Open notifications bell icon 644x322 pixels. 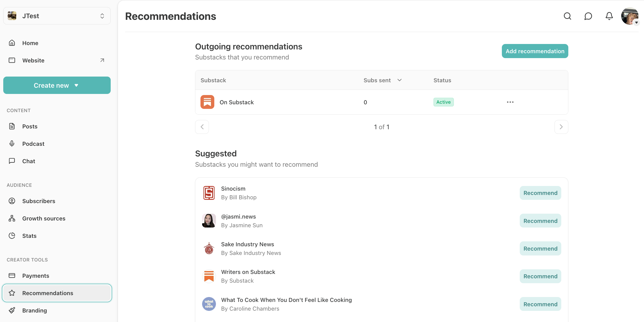(609, 16)
